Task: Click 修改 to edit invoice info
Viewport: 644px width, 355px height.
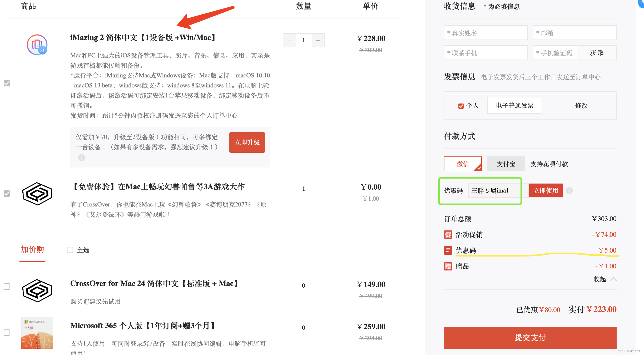Action: tap(581, 106)
